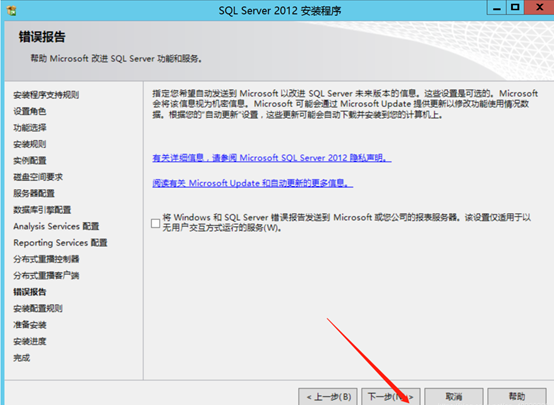
Task: Click the 取消 cancel button
Action: click(x=454, y=397)
